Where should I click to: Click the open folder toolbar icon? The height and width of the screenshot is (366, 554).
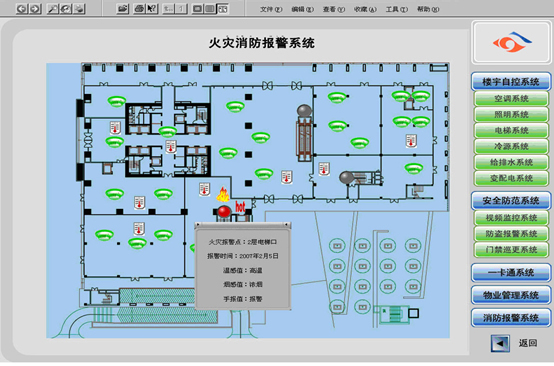click(123, 8)
